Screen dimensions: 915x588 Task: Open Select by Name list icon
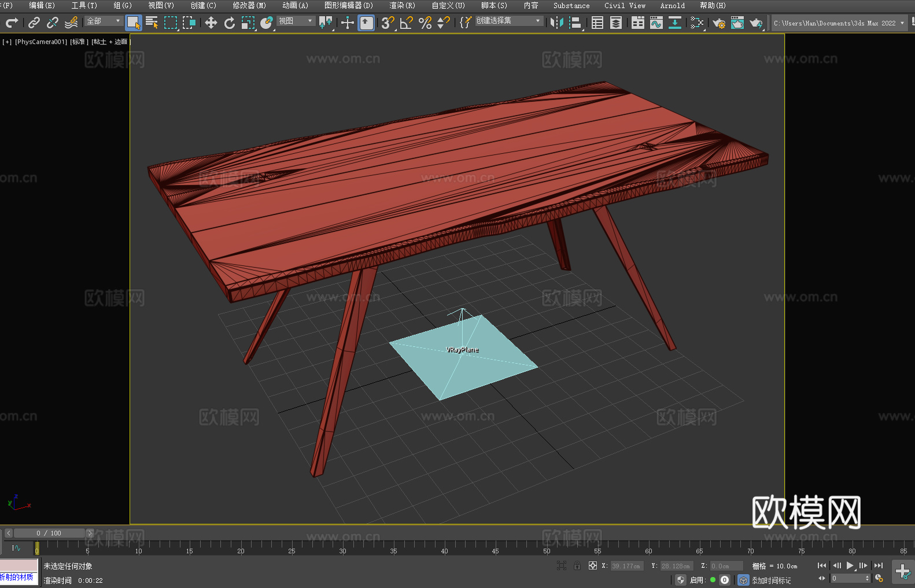coord(152,23)
